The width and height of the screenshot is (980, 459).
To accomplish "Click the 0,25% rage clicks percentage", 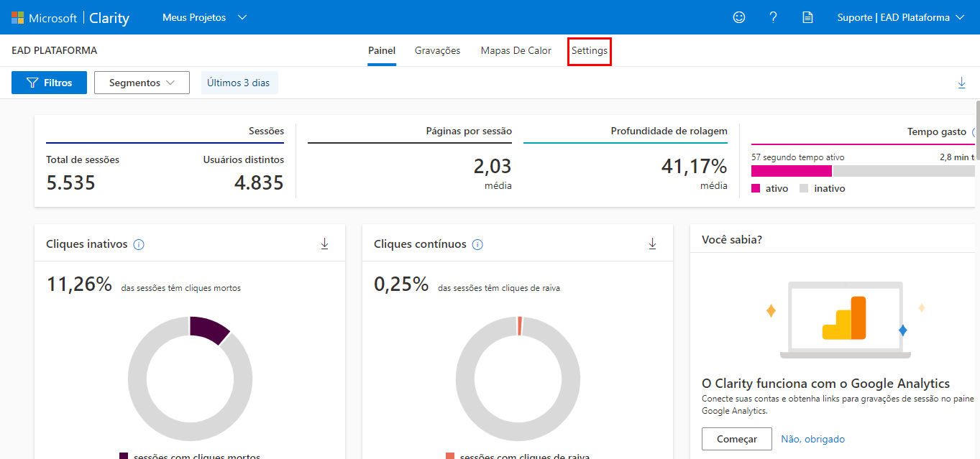I will 401,284.
